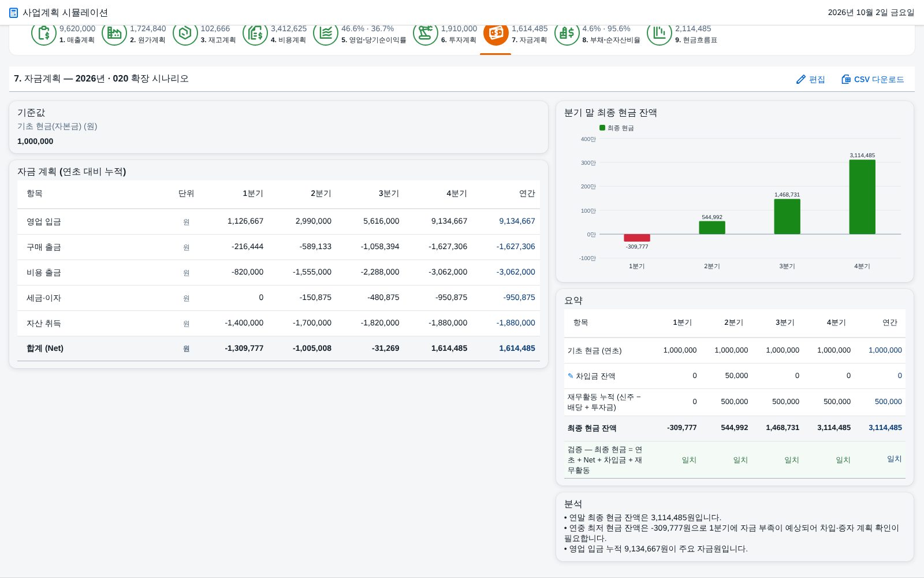Screen dimensions: 924x578
Task: Click the 50,000 차입금 2분기 cell
Action: coord(736,376)
